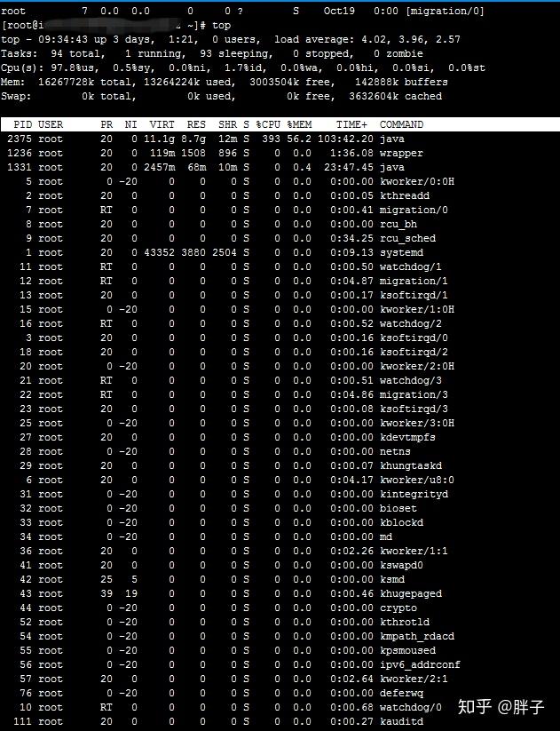Click the ksoftirqd/0 process name
560x731 pixels.
(414, 338)
